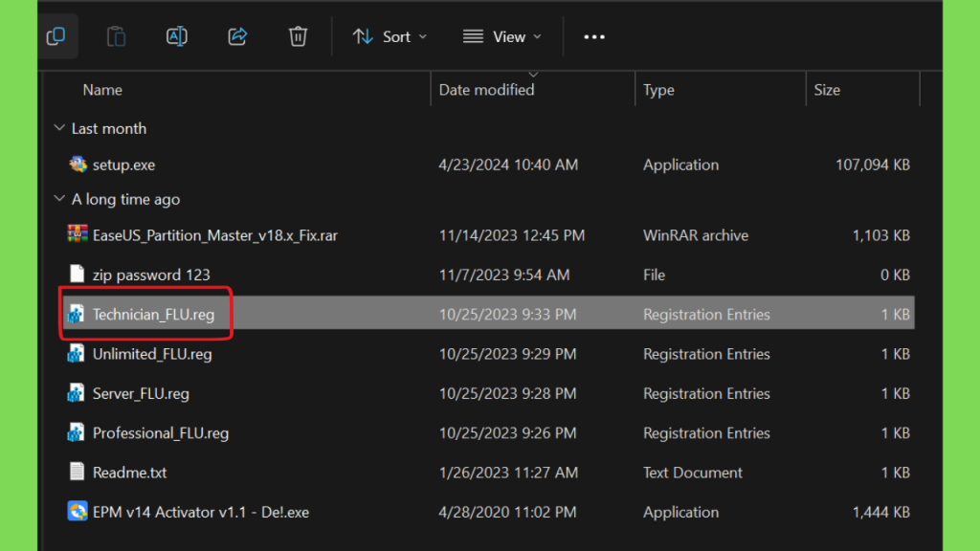The width and height of the screenshot is (980, 551).
Task: Select the Readme.txt document icon
Action: click(x=77, y=472)
